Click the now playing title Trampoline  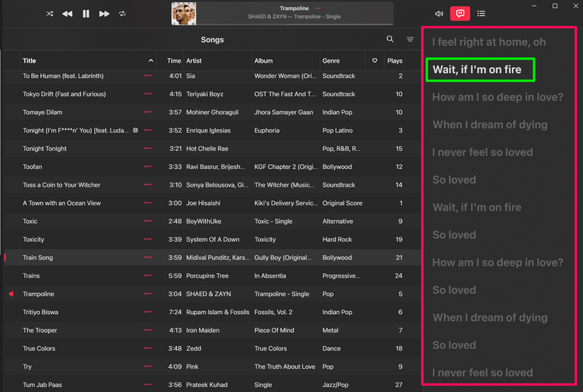pyautogui.click(x=294, y=8)
